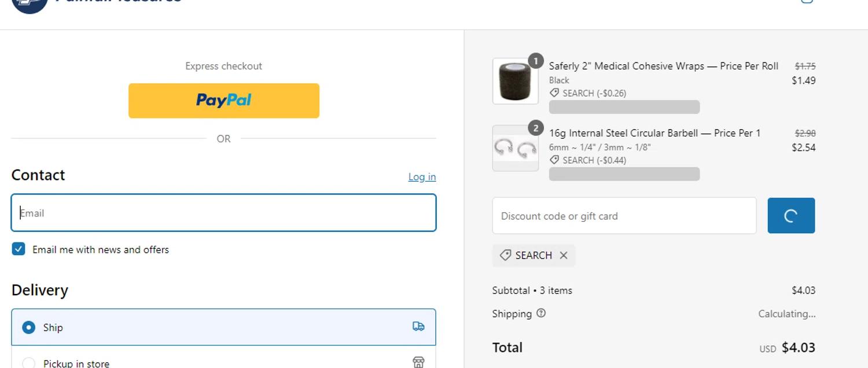Select the Pickup in store option

tap(28, 363)
